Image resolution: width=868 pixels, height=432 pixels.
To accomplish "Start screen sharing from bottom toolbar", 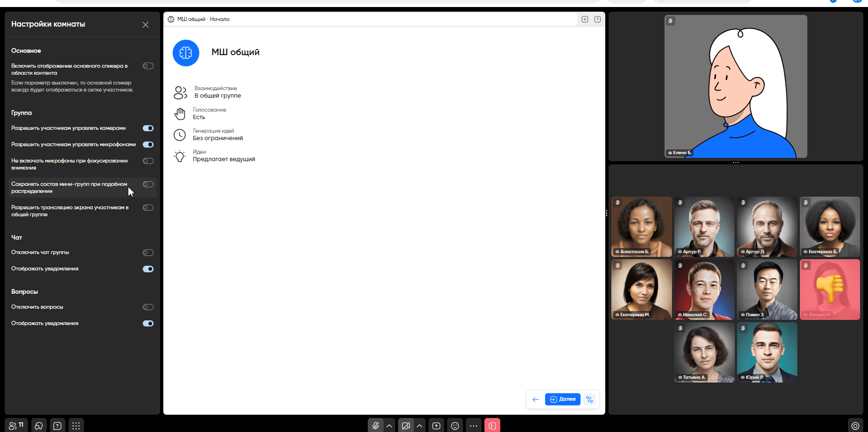I will click(436, 425).
